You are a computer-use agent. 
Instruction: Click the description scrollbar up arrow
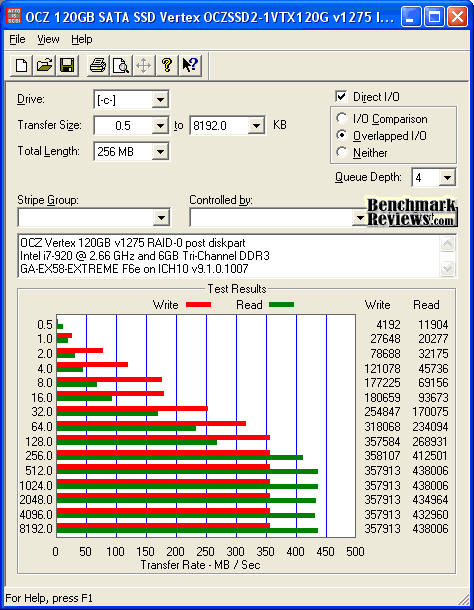pyautogui.click(x=448, y=244)
